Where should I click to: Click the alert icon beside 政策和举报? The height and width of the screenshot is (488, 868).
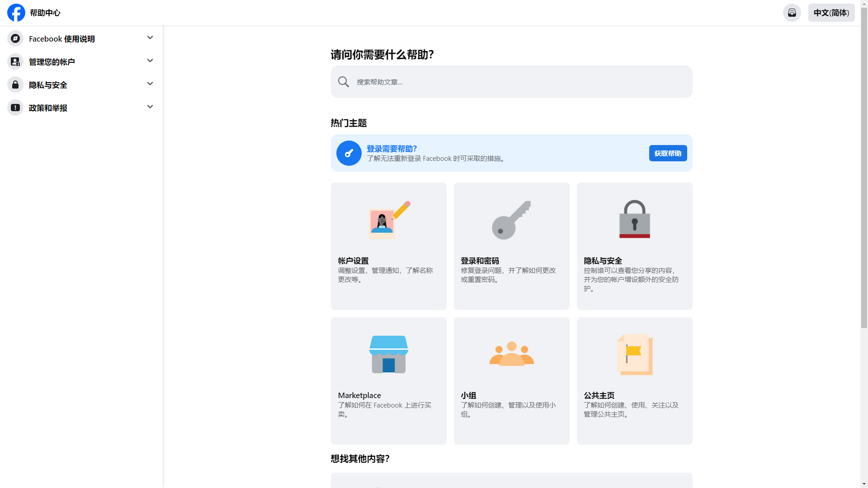point(15,108)
